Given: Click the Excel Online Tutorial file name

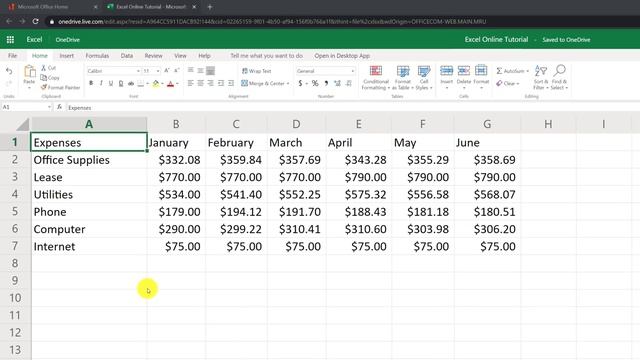Looking at the screenshot, I should pyautogui.click(x=496, y=40).
